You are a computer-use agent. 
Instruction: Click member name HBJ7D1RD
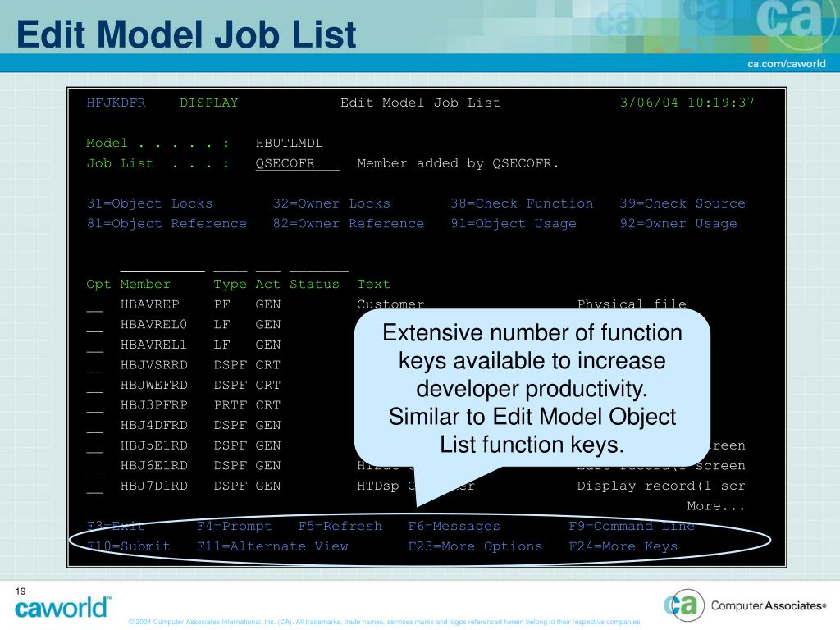(x=153, y=486)
